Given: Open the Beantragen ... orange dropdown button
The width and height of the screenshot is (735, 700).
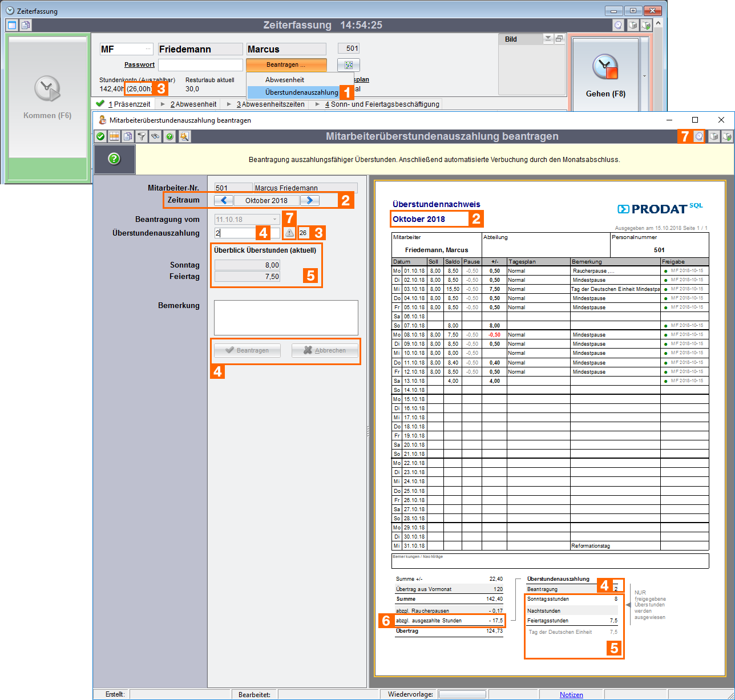Looking at the screenshot, I should click(286, 65).
